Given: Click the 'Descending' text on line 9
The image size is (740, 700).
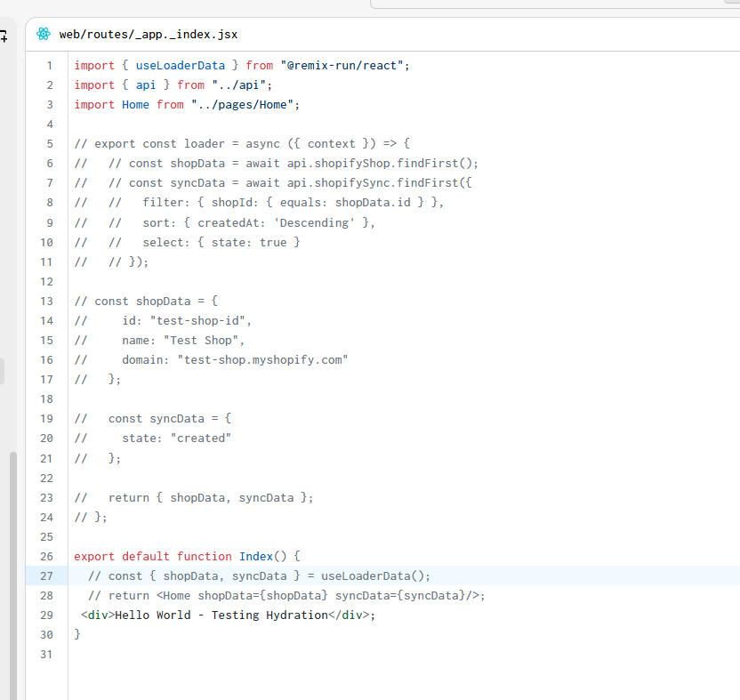Looking at the screenshot, I should pyautogui.click(x=314, y=222).
